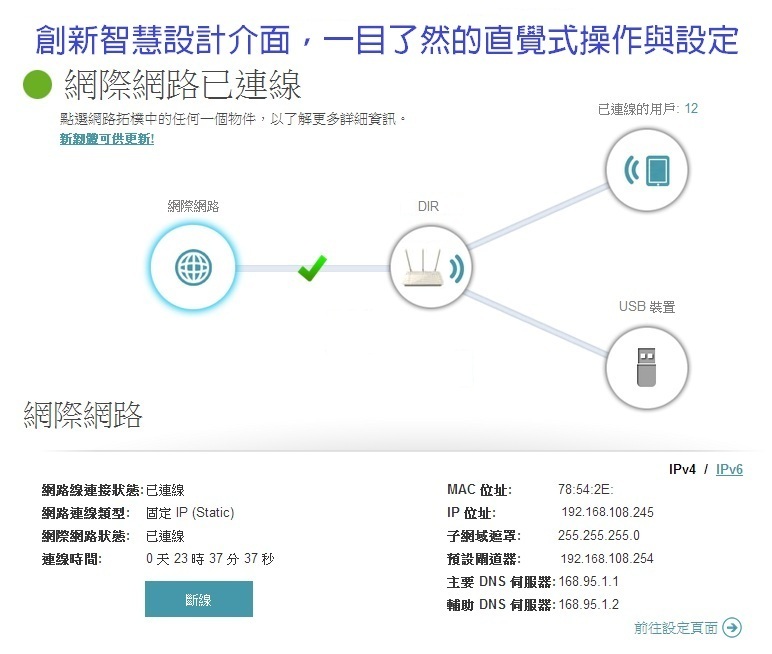The image size is (772, 654).
Task: Click the DIR label above the router
Action: click(x=428, y=206)
